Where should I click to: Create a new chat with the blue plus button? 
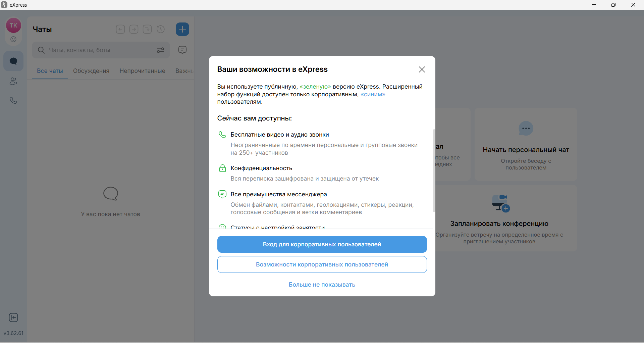pyautogui.click(x=182, y=29)
